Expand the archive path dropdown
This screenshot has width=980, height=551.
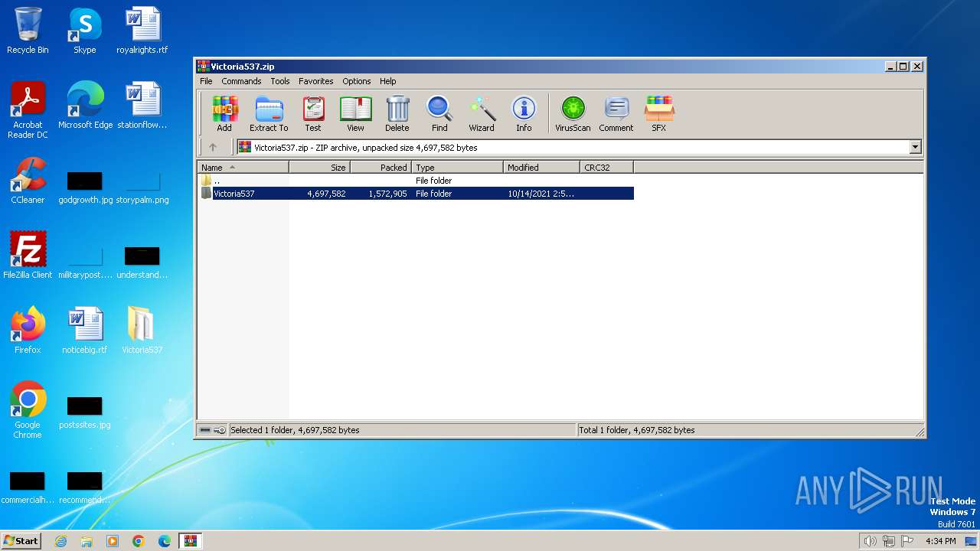coord(915,148)
